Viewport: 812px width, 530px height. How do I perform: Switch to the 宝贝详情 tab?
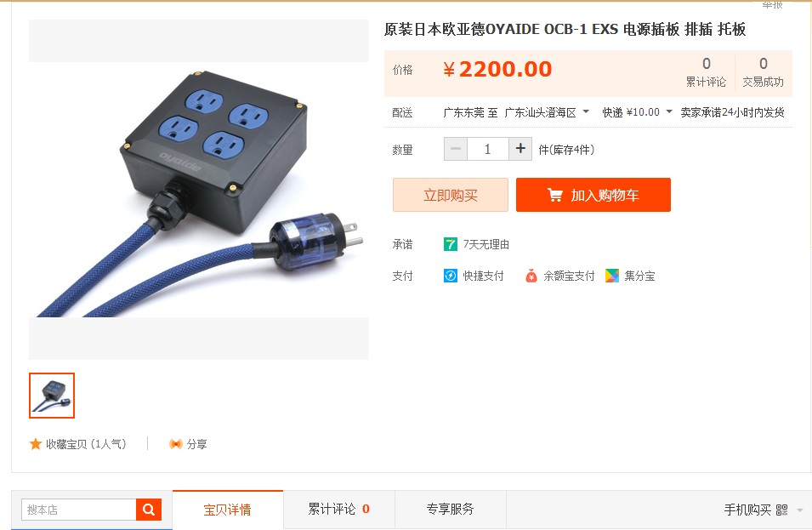pos(227,510)
